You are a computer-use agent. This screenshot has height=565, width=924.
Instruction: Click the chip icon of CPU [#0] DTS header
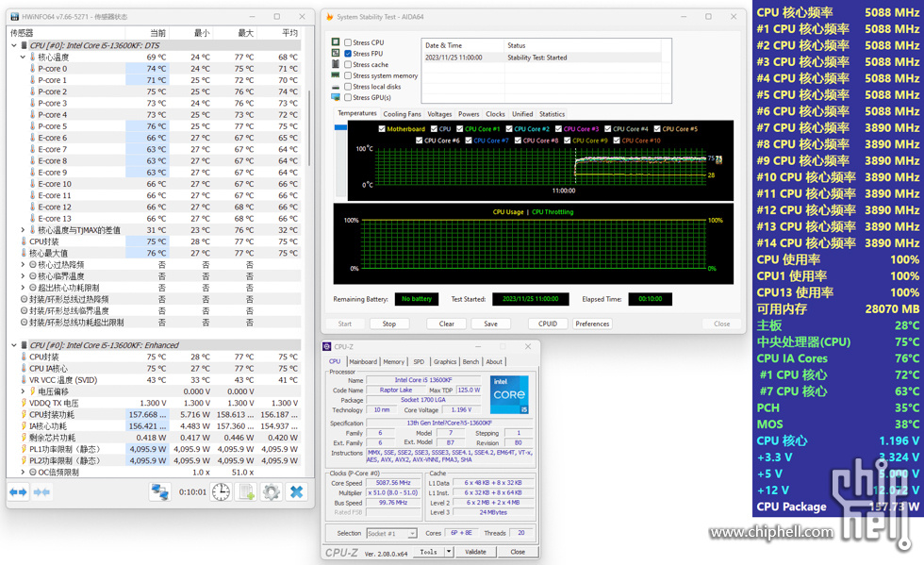tap(25, 45)
